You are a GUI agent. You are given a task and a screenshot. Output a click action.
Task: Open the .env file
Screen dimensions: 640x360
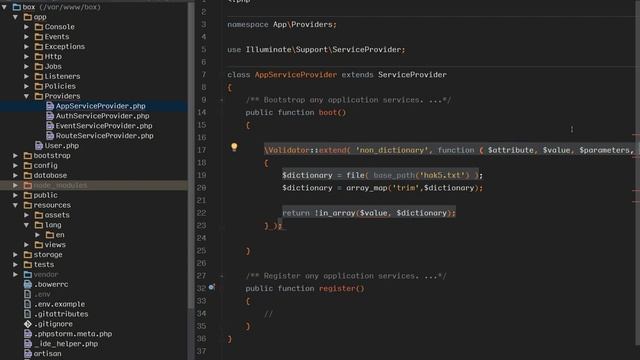coord(42,294)
